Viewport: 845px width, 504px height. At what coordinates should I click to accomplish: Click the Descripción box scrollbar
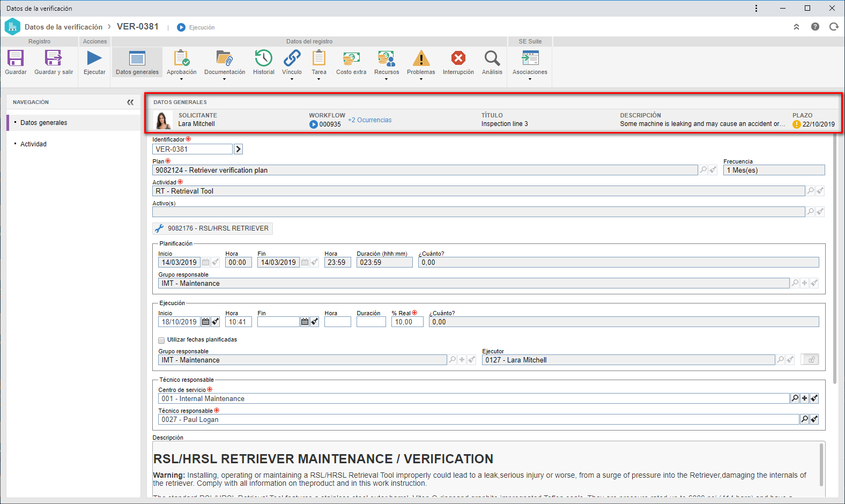tap(821, 464)
